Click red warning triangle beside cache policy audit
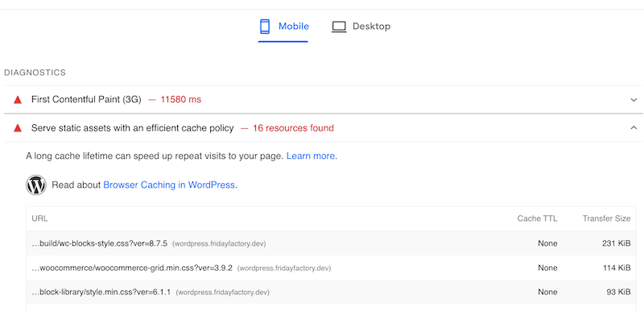The height and width of the screenshot is (312, 644). click(x=17, y=128)
